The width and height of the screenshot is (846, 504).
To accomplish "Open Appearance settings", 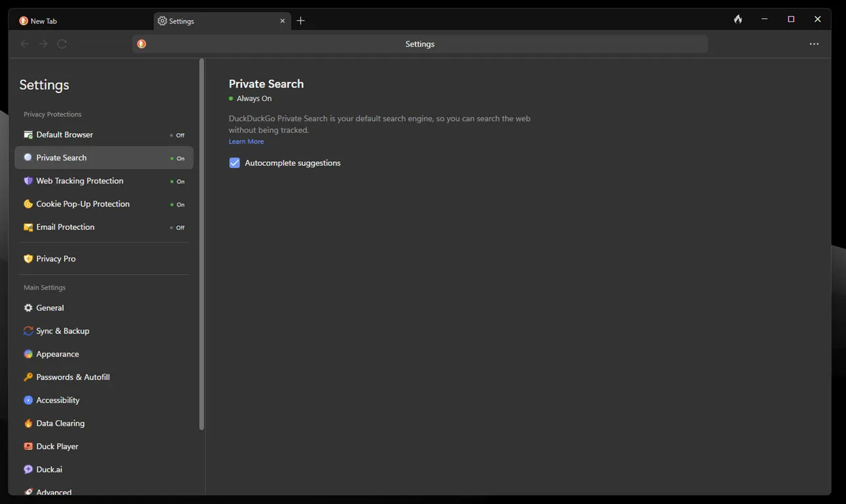I will [57, 354].
